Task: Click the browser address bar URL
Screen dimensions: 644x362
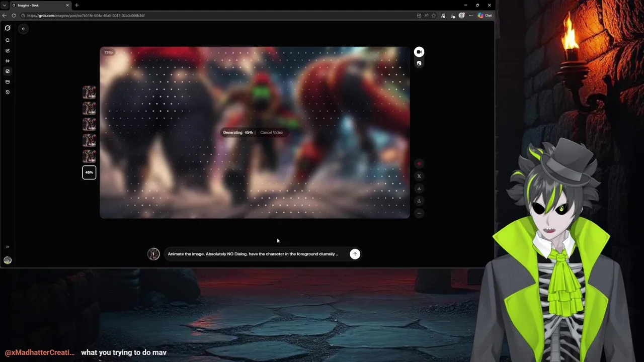Action: coord(86,16)
